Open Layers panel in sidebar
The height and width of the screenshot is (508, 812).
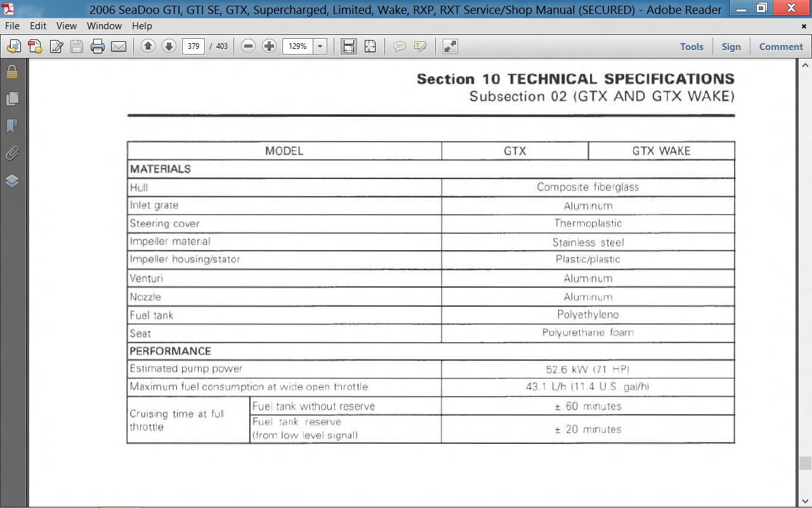12,181
